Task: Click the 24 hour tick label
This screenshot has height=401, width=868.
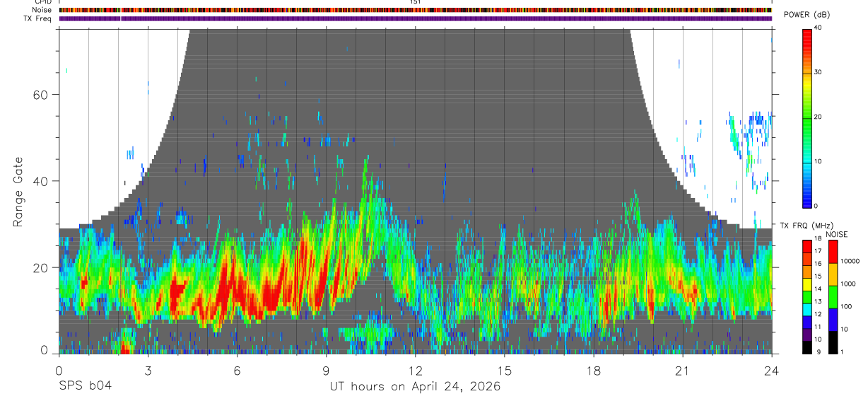Action: tap(772, 371)
